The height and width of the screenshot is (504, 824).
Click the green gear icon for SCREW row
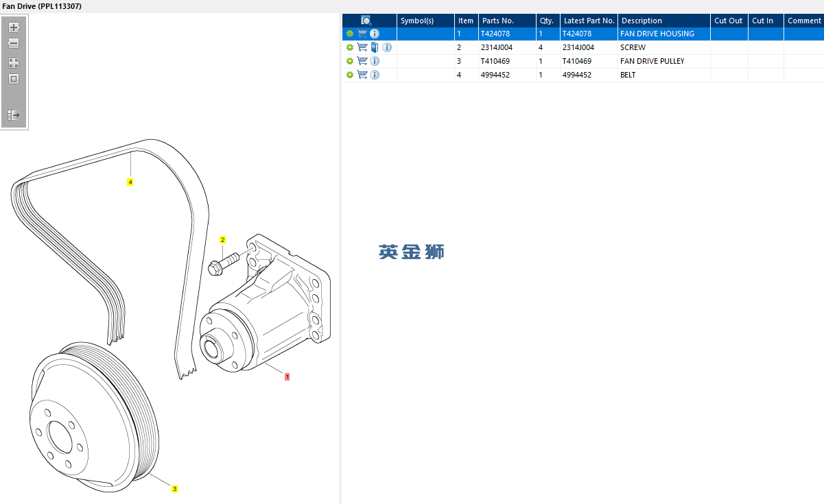(x=350, y=47)
